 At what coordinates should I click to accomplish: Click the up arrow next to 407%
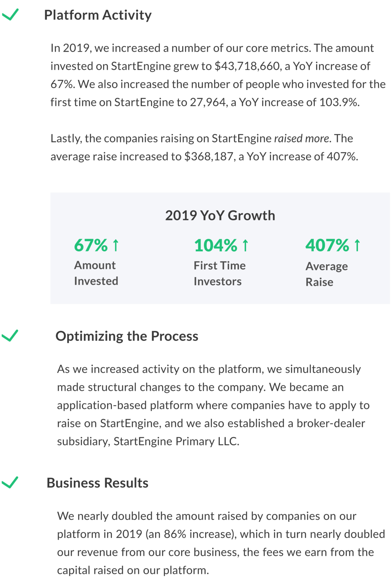[357, 246]
